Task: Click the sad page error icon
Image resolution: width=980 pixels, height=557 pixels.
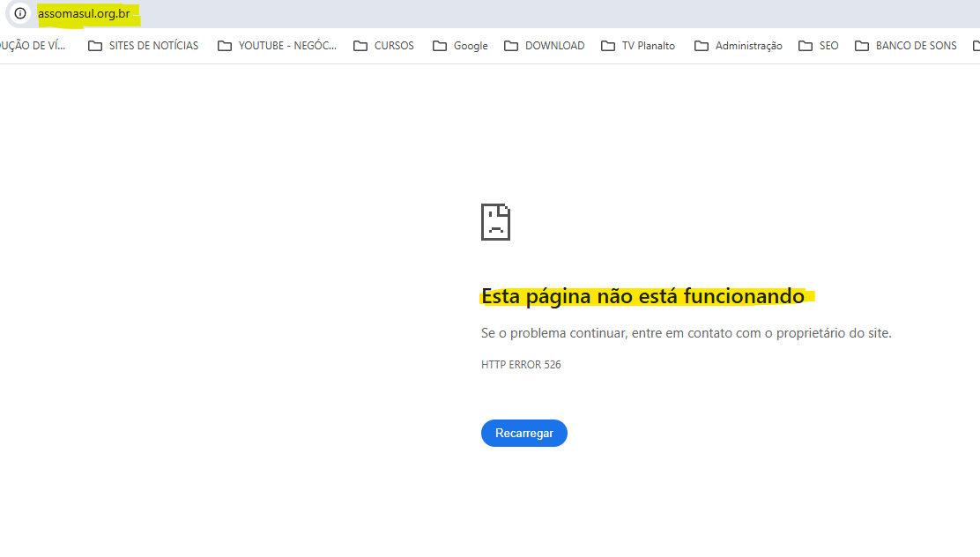Action: point(495,222)
